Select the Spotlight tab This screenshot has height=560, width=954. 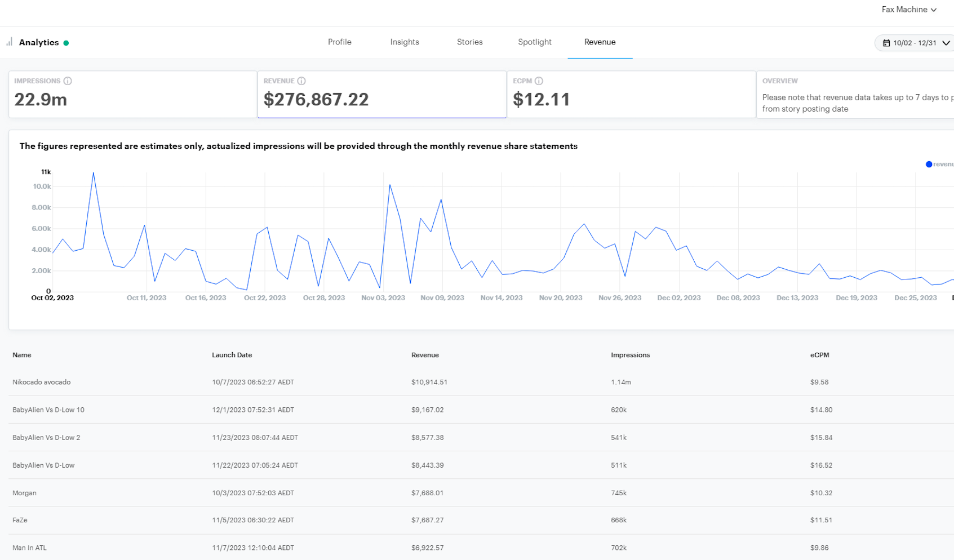534,42
